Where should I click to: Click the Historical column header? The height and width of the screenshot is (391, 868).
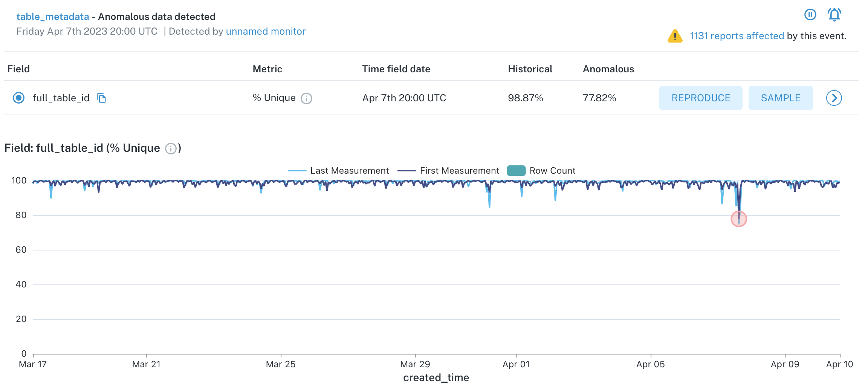(x=530, y=69)
